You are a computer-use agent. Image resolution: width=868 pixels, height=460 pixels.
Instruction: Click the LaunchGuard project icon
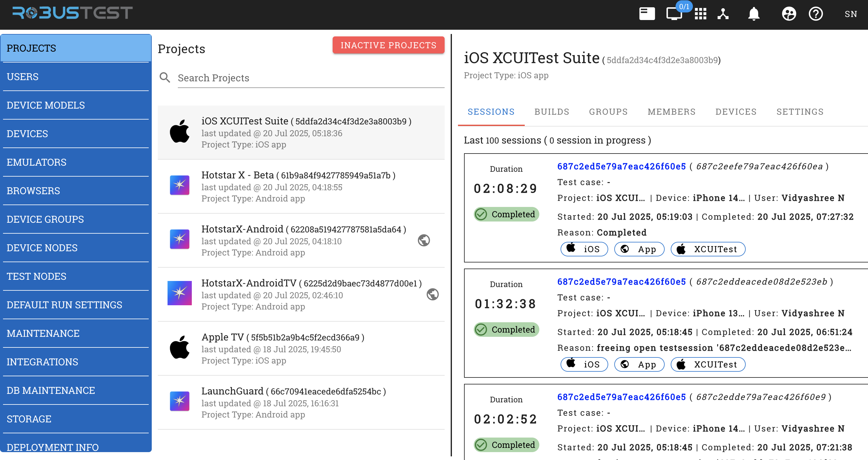point(180,401)
